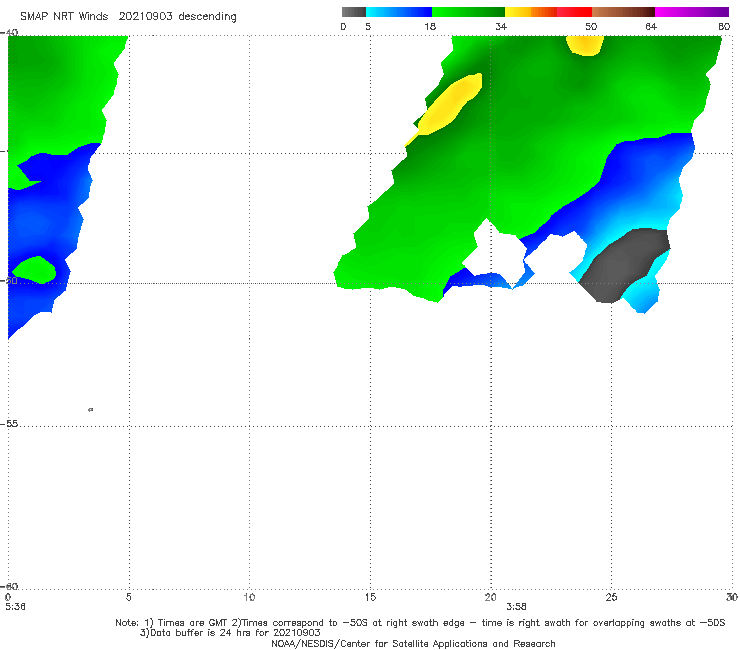Screen dimensions: 740x650
Task: Click the latitude axis label '-60'
Action: click(x=9, y=586)
